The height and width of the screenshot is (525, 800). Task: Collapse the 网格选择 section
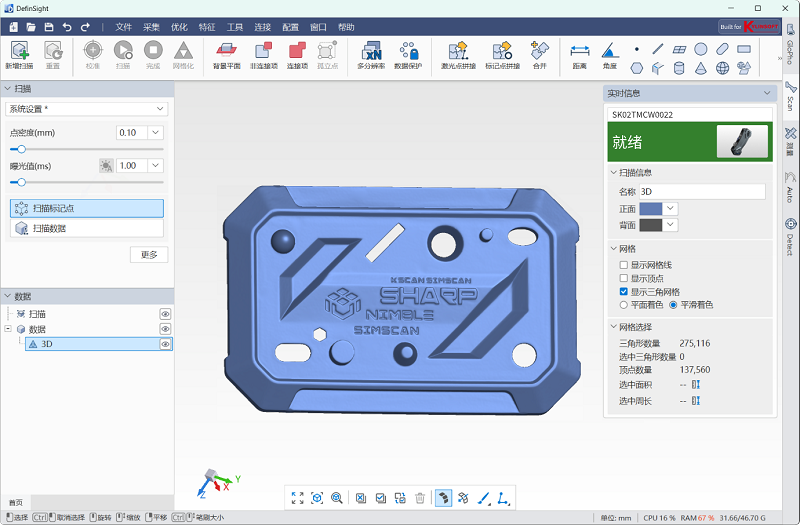point(613,327)
